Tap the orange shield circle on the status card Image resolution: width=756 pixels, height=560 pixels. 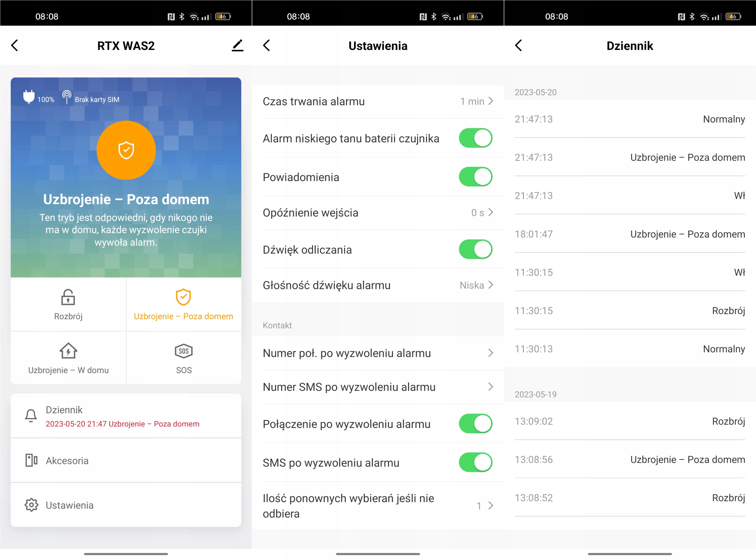coord(126,150)
